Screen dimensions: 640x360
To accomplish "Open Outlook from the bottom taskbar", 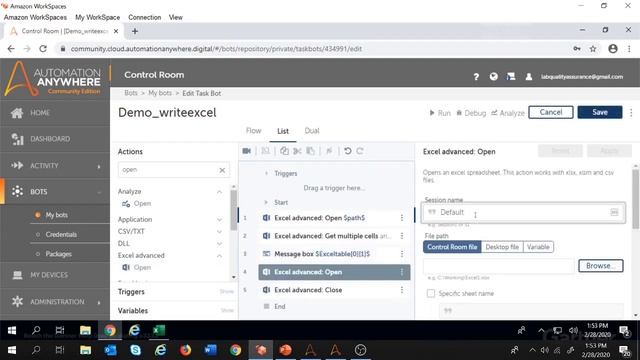I will tap(110, 350).
